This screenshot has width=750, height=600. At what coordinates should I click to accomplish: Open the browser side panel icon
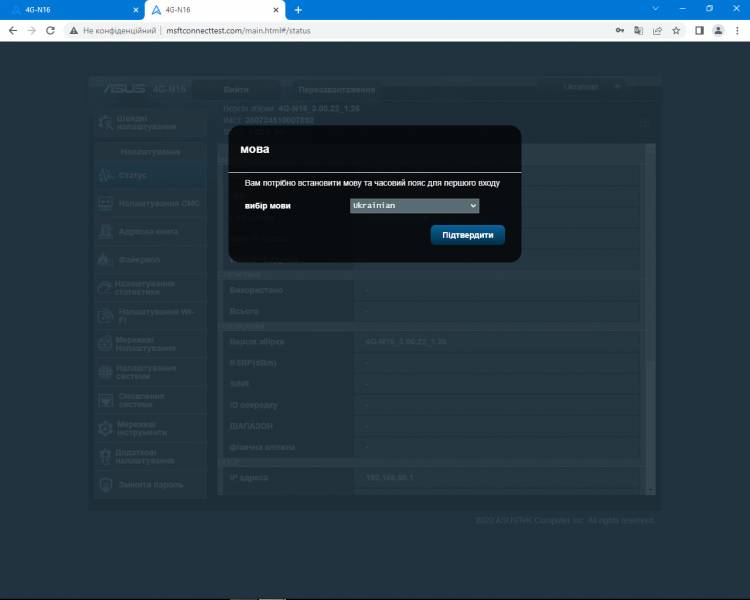coord(699,31)
